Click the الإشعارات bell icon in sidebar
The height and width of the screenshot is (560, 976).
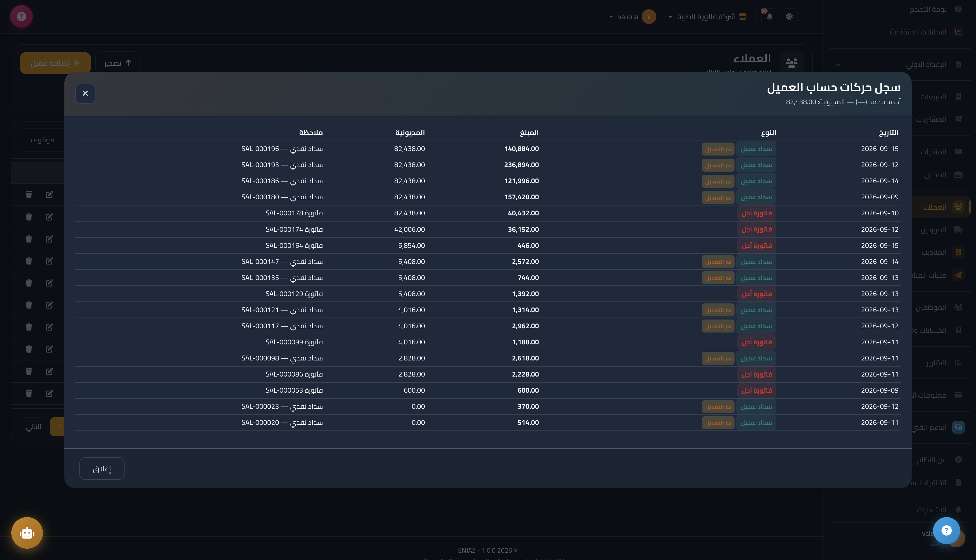point(958,509)
